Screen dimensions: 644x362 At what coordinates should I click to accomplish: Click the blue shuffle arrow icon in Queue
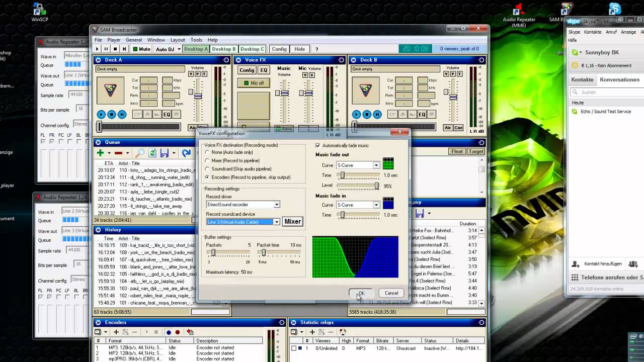click(186, 153)
